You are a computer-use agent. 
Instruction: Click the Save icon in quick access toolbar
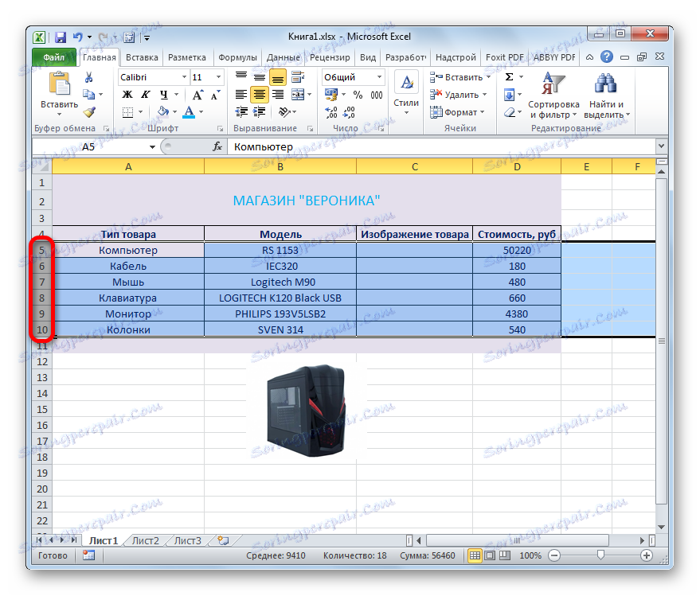tap(61, 37)
